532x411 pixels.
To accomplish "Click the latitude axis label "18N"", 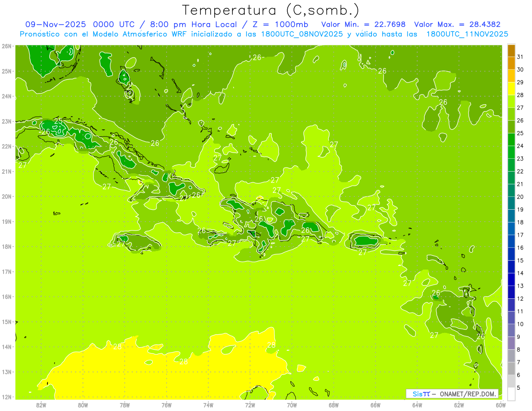I will point(7,247).
